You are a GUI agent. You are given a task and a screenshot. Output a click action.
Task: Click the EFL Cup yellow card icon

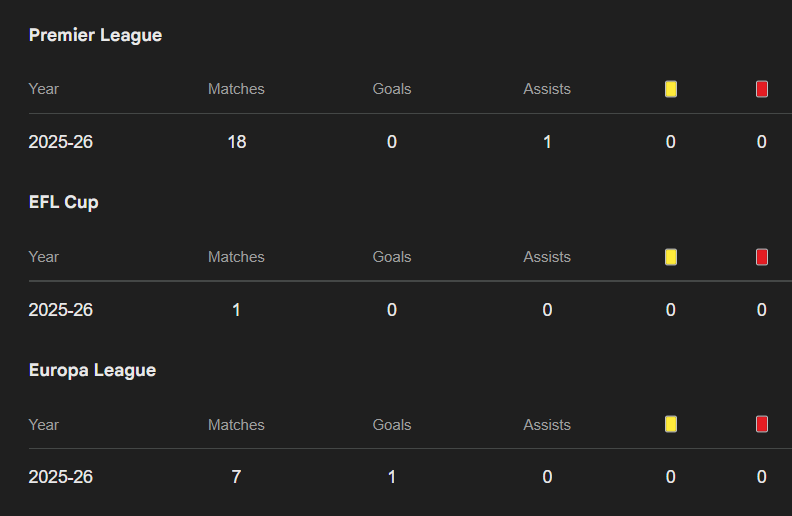click(671, 257)
